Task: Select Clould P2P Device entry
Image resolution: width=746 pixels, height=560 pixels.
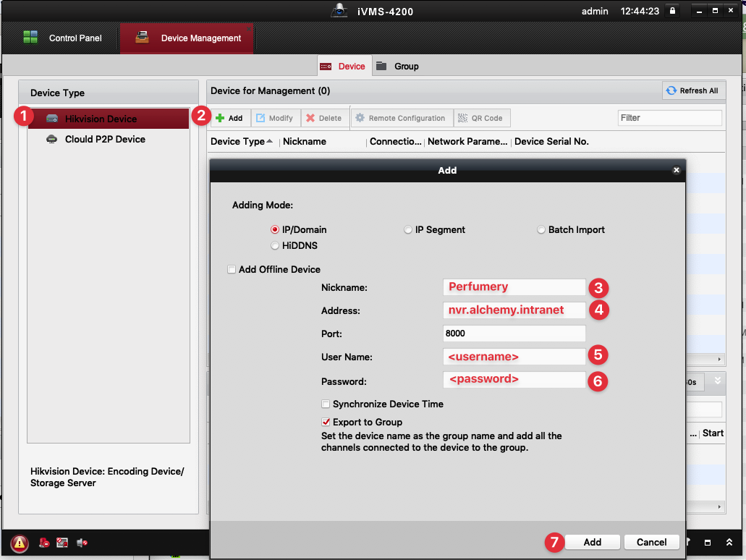Action: (105, 139)
